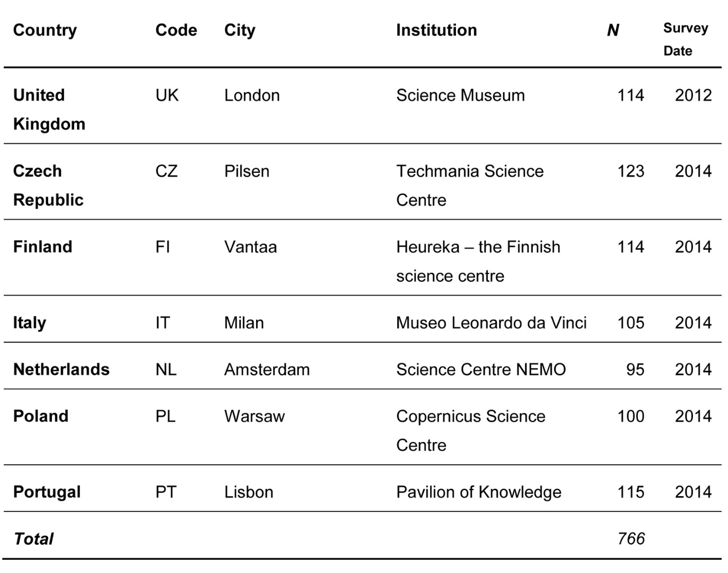This screenshot has width=728, height=573.
Task: Click the Code column header
Action: tap(176, 30)
